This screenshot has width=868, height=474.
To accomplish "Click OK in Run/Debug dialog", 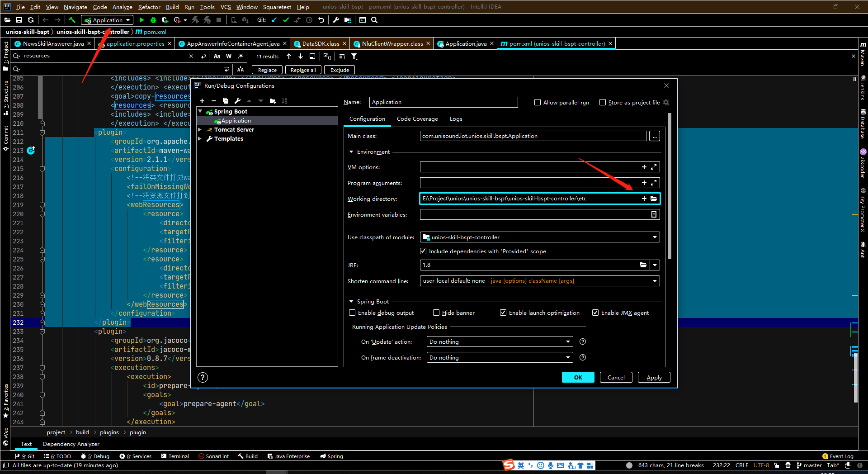I will [x=578, y=377].
